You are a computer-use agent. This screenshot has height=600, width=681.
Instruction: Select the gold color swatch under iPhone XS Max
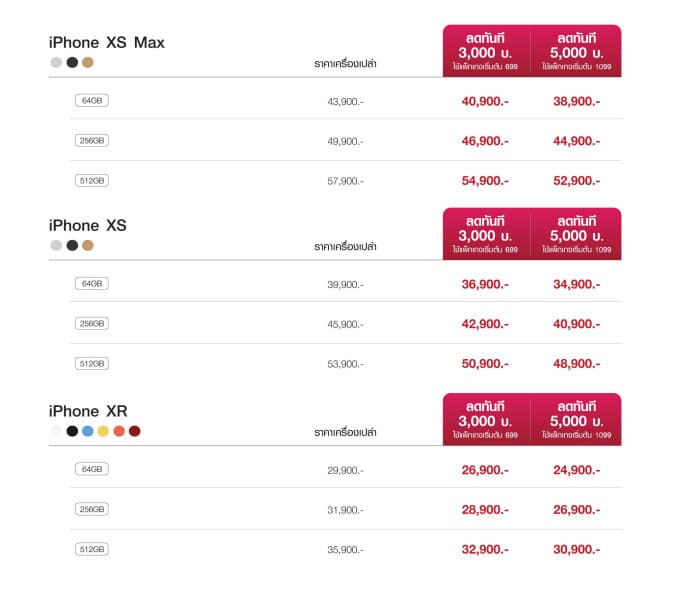click(88, 63)
